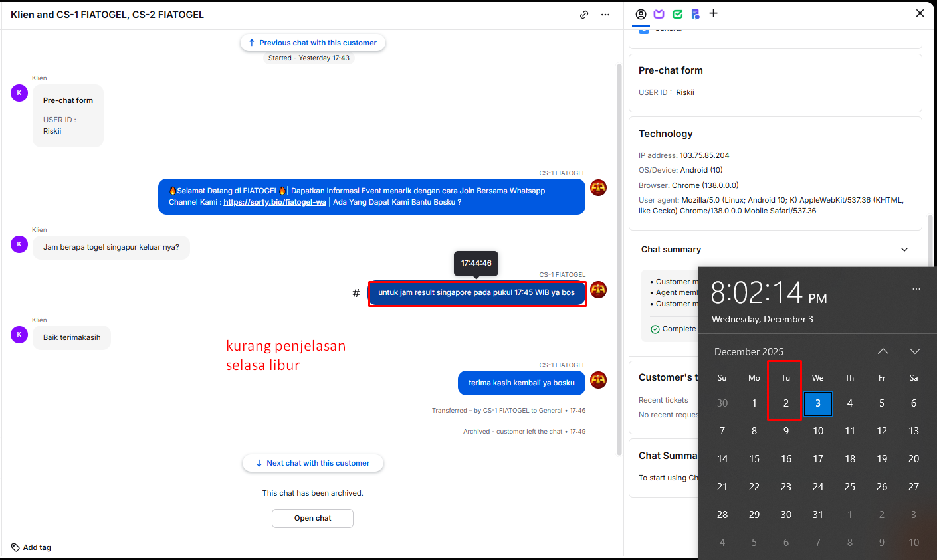Switch to the customer profile details tab
Viewport: 937px width, 560px height.
(641, 14)
